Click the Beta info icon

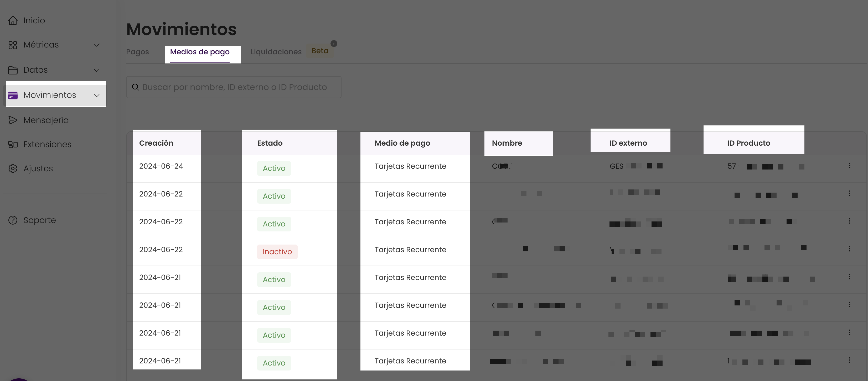tap(334, 43)
